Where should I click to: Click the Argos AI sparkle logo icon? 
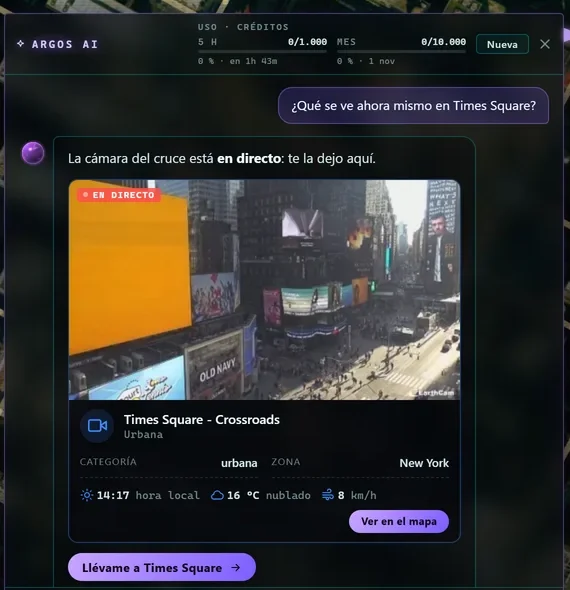coord(21,44)
